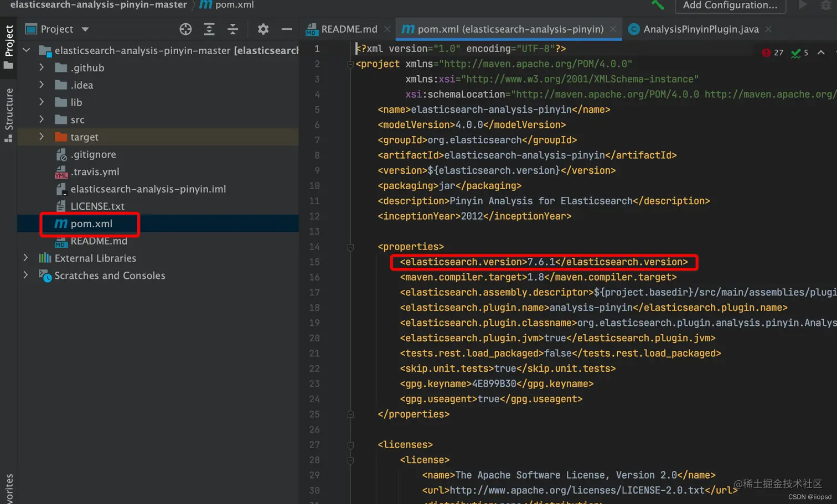Collapse all items in Project panel
The height and width of the screenshot is (504, 837).
coord(232,29)
